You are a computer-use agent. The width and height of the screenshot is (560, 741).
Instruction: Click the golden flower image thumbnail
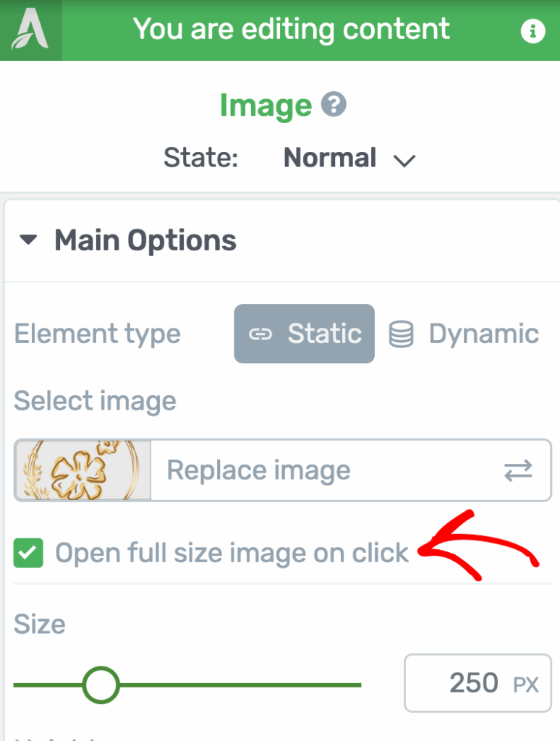tap(82, 470)
